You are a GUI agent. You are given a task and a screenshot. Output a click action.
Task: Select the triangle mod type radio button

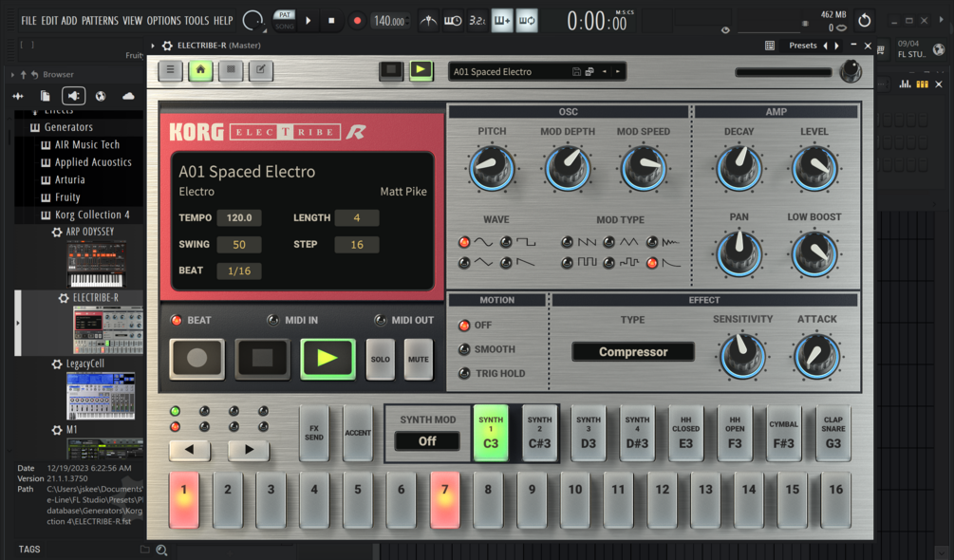(608, 242)
